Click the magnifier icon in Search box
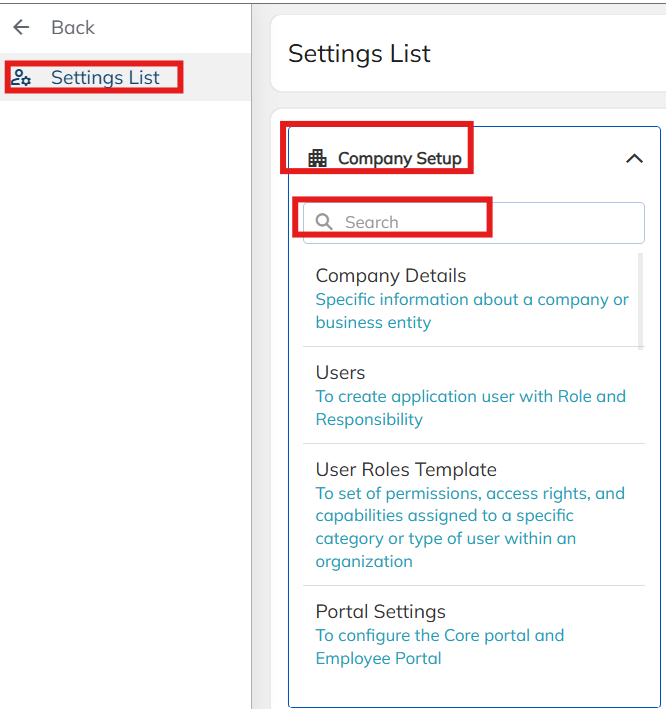The image size is (666, 709). (324, 222)
